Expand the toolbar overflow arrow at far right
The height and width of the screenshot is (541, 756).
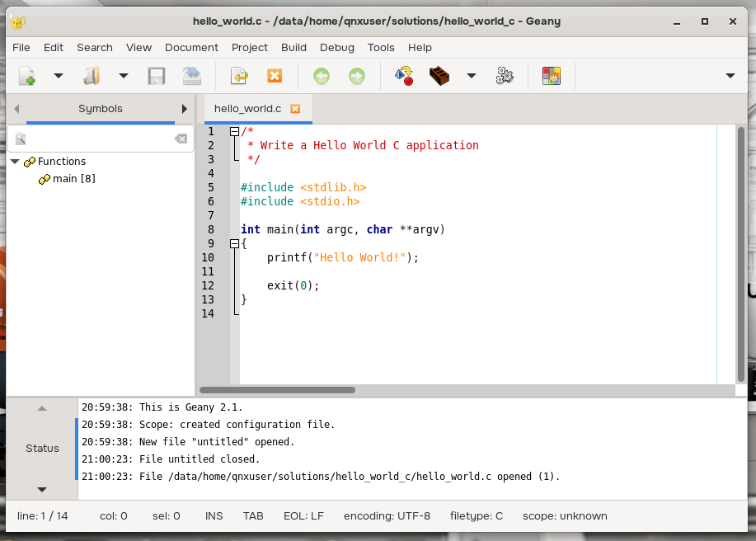click(730, 77)
